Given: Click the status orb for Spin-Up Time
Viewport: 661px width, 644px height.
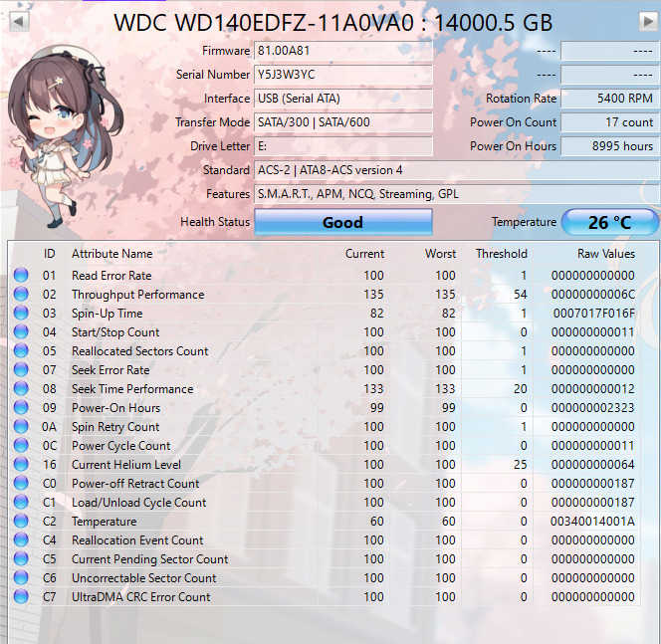Looking at the screenshot, I should click(21, 313).
